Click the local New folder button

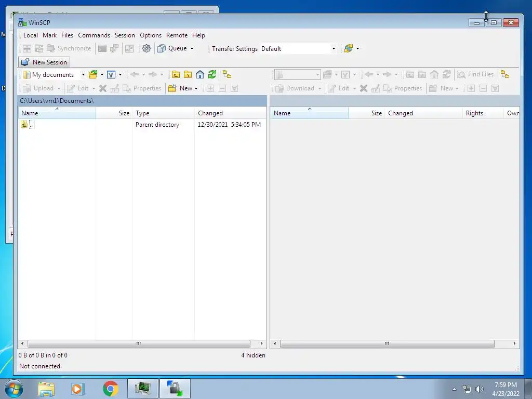pos(181,88)
